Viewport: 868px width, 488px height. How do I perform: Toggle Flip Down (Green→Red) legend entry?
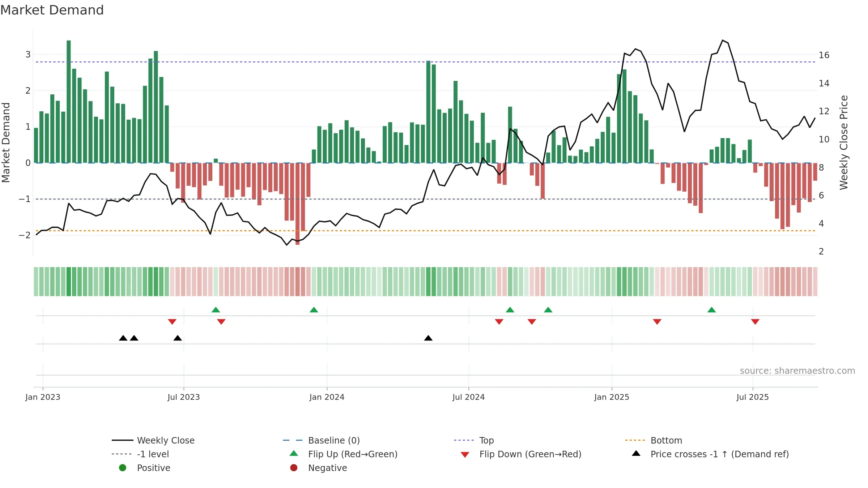click(521, 454)
